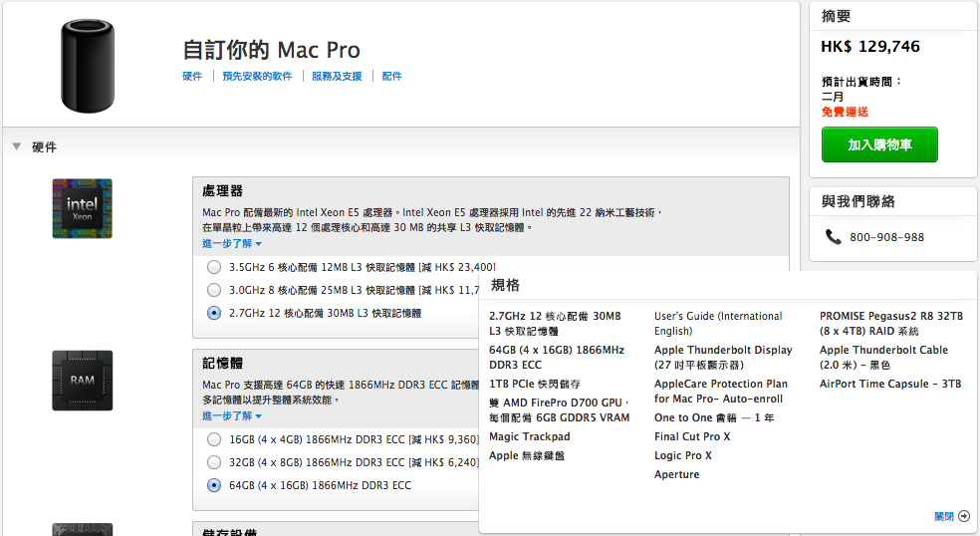Click the phone number 800-908-988

click(x=886, y=237)
